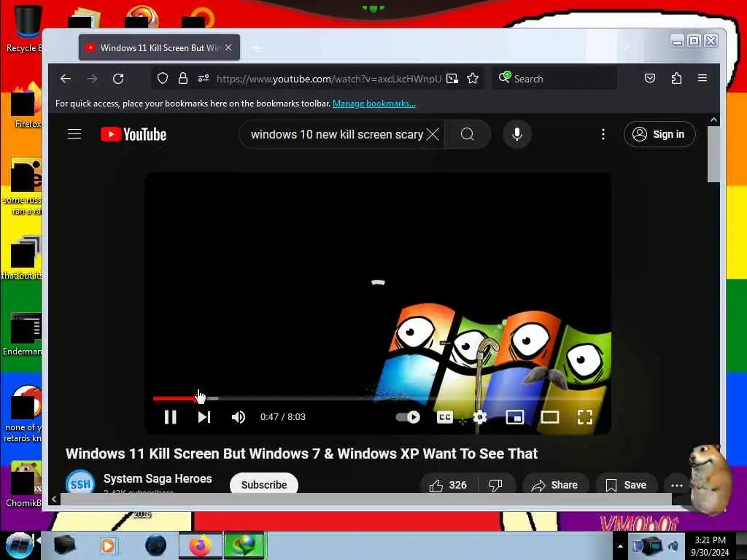The width and height of the screenshot is (747, 560).
Task: Open the tracking protection shield icon
Action: coord(163,78)
